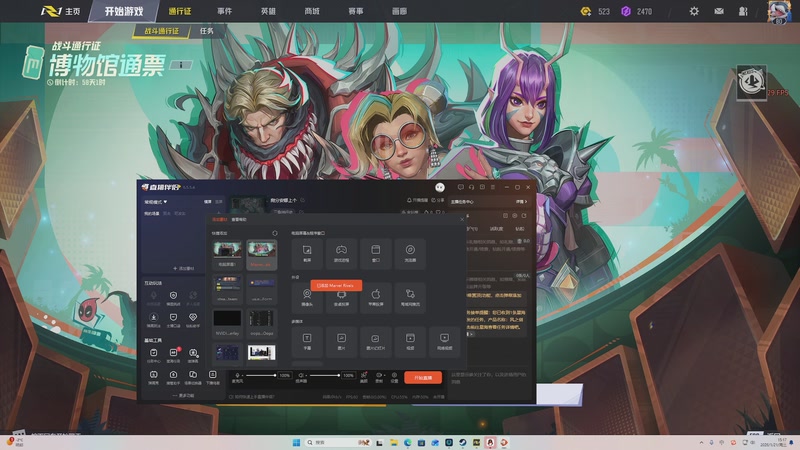Image resolution: width=800 pixels, height=450 pixels.
Task: Toggle the speaker icon in bottom bar
Action: 301,375
